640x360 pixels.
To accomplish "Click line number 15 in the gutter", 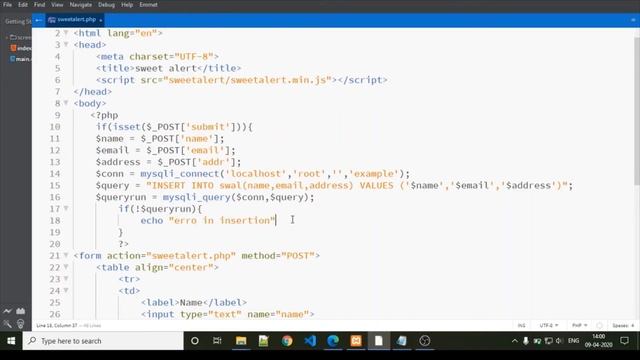I will click(x=55, y=185).
